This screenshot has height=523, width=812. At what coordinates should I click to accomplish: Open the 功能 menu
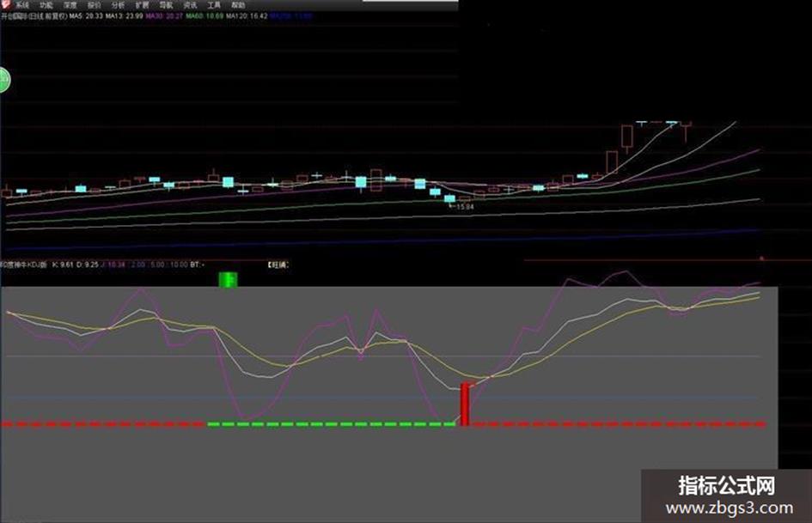point(46,5)
